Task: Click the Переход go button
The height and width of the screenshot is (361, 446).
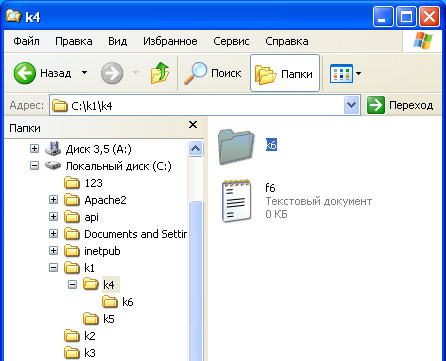Action: (400, 106)
